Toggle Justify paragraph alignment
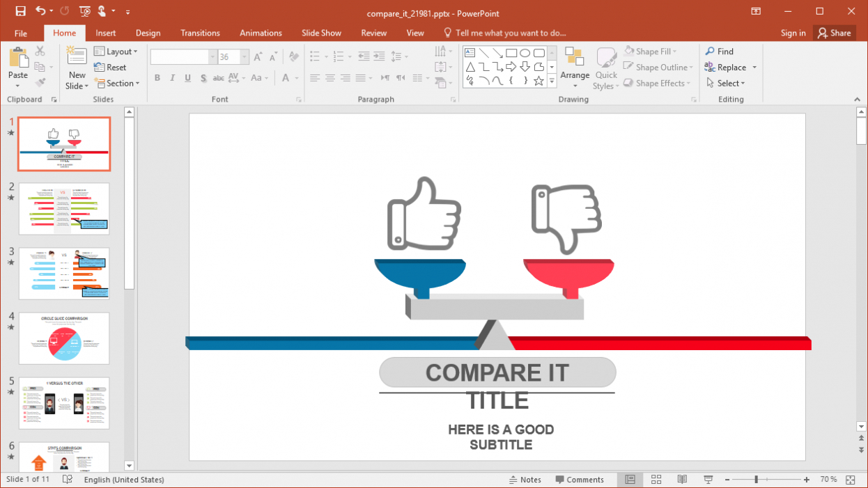This screenshot has height=488, width=868. tap(361, 78)
